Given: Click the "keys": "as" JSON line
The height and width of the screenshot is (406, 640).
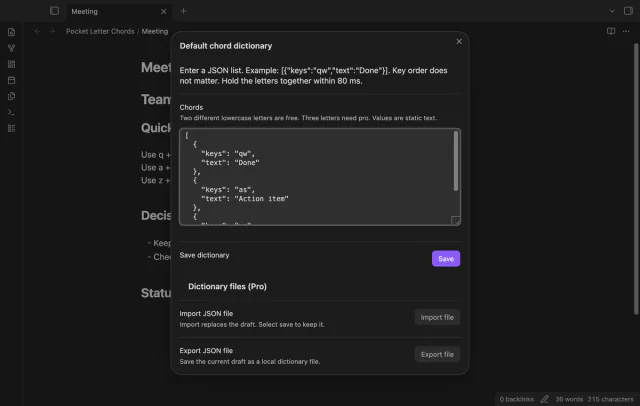Looking at the screenshot, I should (x=228, y=190).
